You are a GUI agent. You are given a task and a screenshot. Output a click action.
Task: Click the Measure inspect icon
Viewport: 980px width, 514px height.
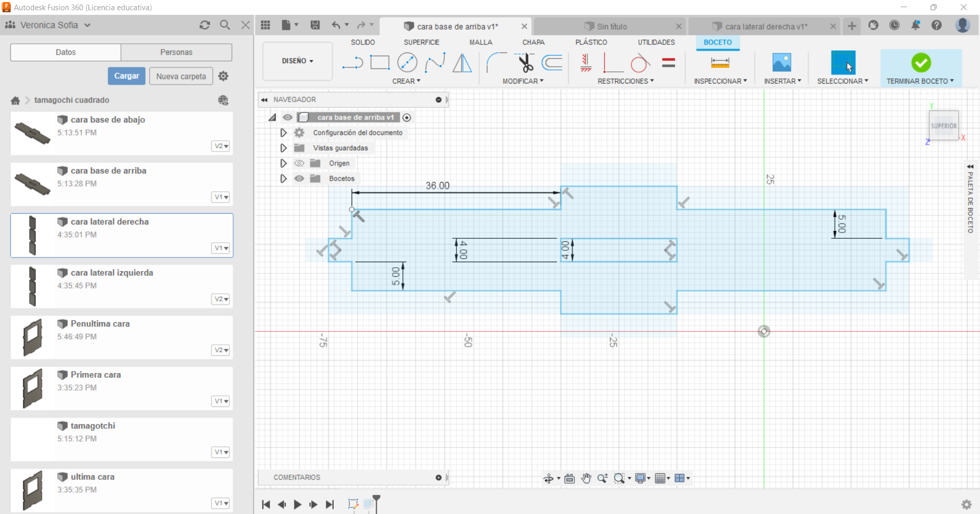pos(720,63)
